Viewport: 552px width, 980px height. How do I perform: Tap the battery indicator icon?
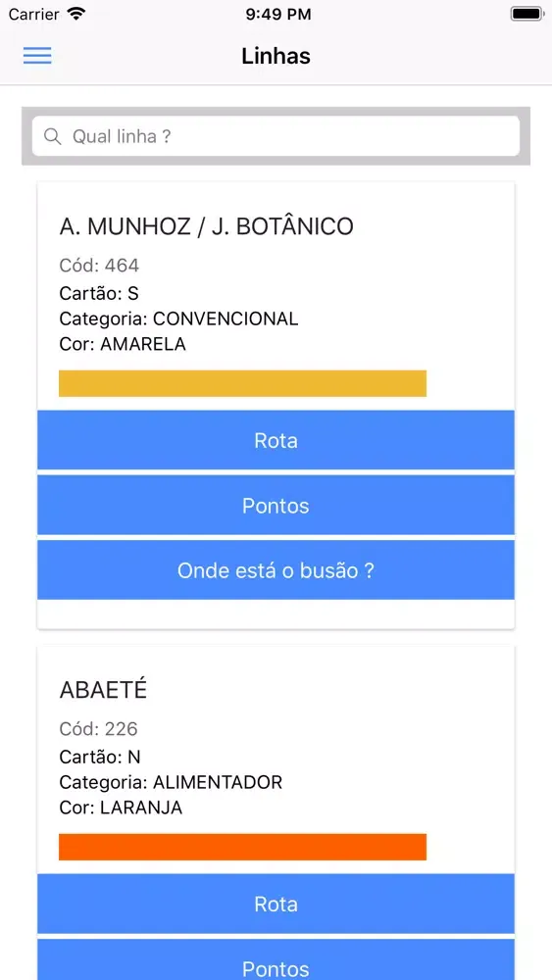point(527,14)
